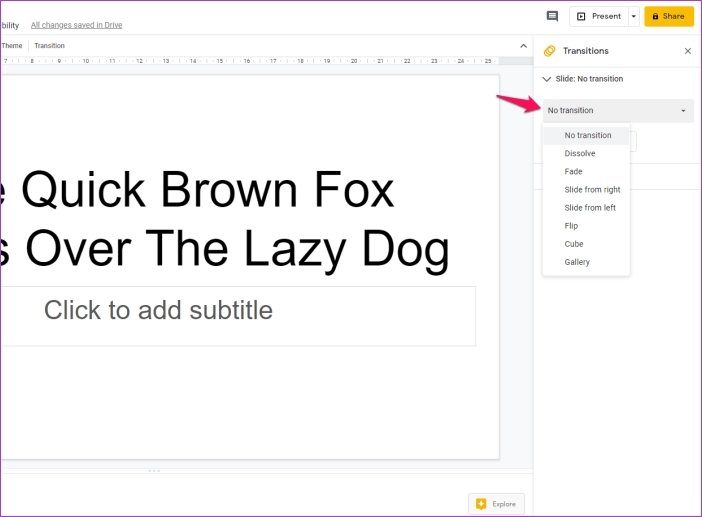702x517 pixels.
Task: Click the 'Click to add subtitle' placeholder
Action: [158, 310]
